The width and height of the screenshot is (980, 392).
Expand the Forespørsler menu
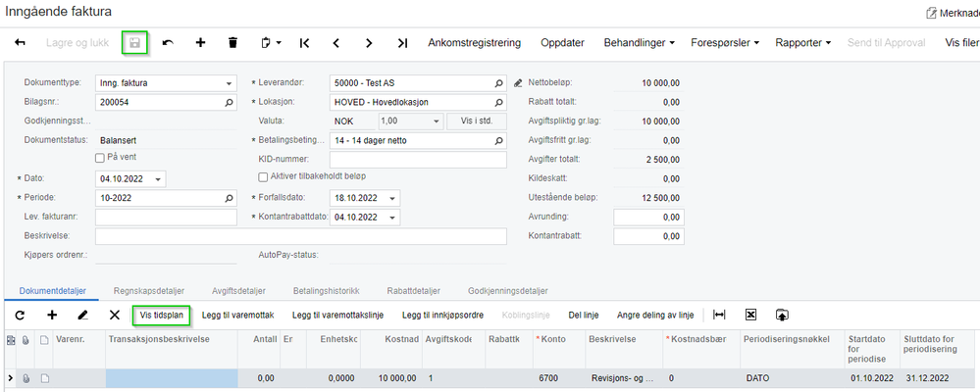725,42
